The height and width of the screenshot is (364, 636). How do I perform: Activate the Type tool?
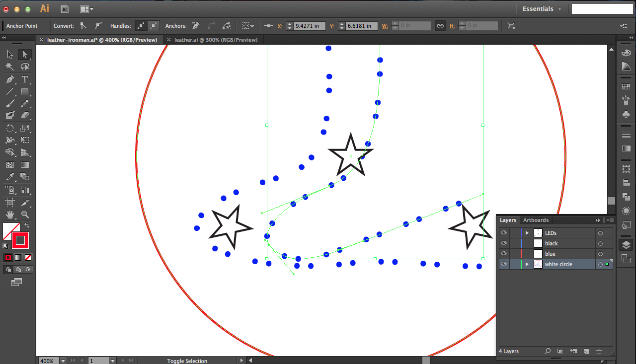point(24,79)
